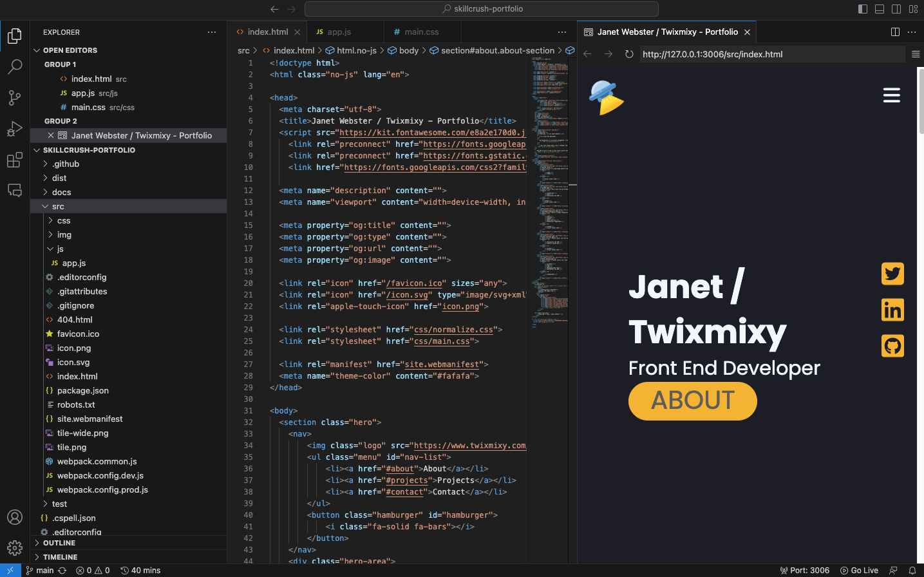Click body in the breadcrumb path
This screenshot has height=577, width=924.
[x=403, y=50]
